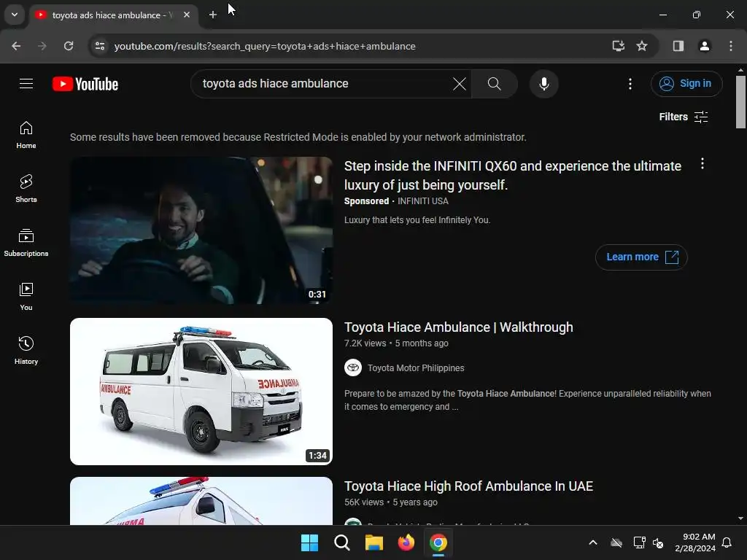Click the Sign in button

pyautogui.click(x=686, y=84)
